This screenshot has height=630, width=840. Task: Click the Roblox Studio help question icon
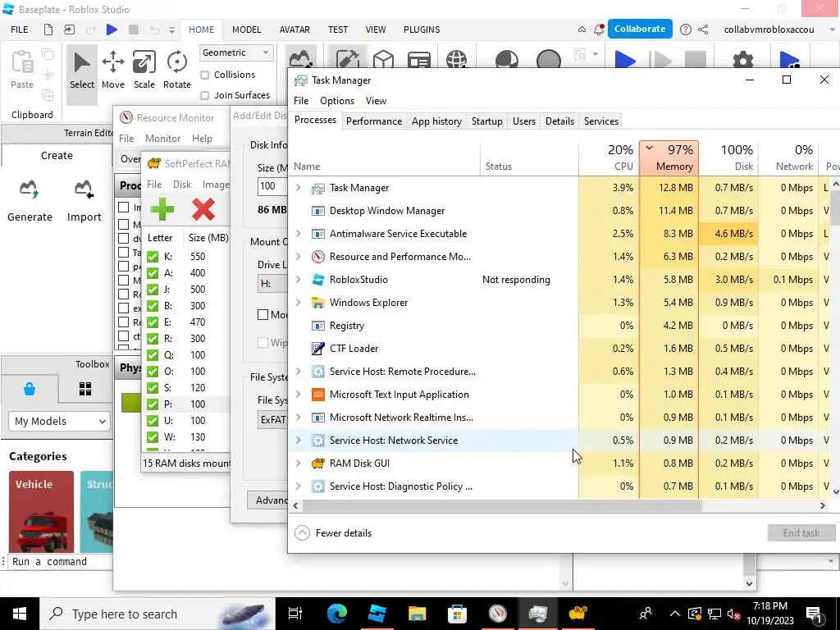[685, 30]
